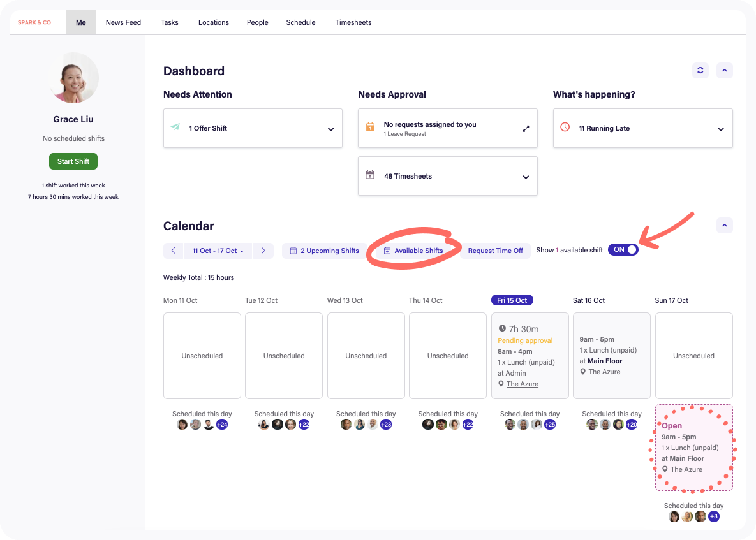Click the Sun 17 Oct Unscheduled cell
The width and height of the screenshot is (756, 540).
(x=694, y=356)
